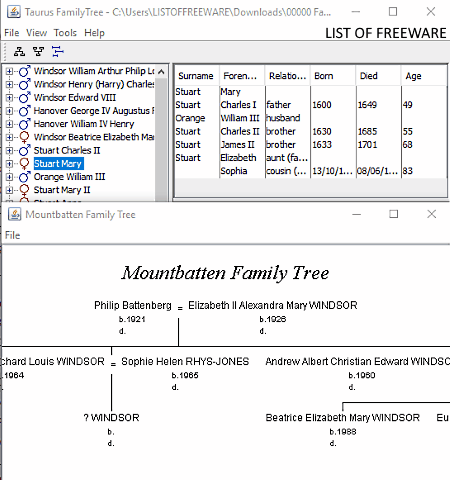Open the Tools menu
The width and height of the screenshot is (450, 480).
65,33
